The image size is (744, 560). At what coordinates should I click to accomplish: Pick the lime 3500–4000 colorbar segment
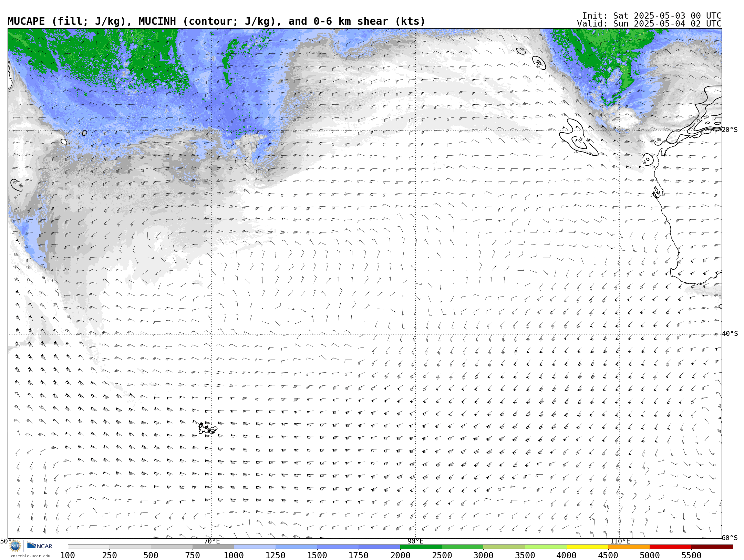tap(546, 547)
